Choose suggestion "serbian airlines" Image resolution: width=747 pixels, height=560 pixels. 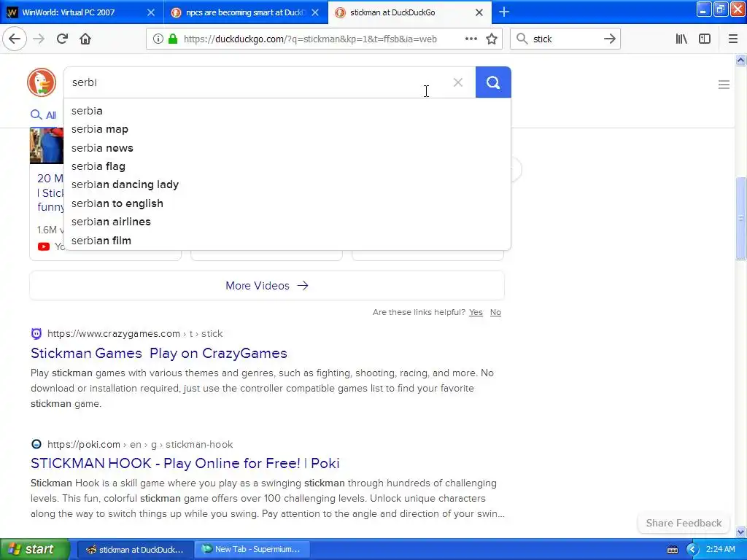coord(287,222)
